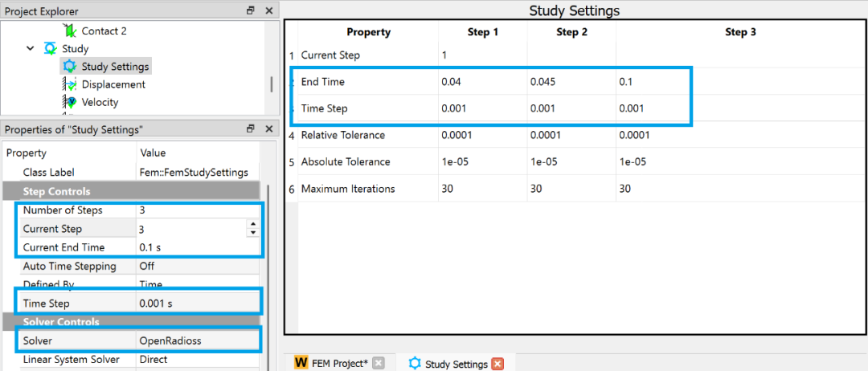The image size is (868, 371).
Task: Switch to the Study Settings tab
Action: click(456, 364)
